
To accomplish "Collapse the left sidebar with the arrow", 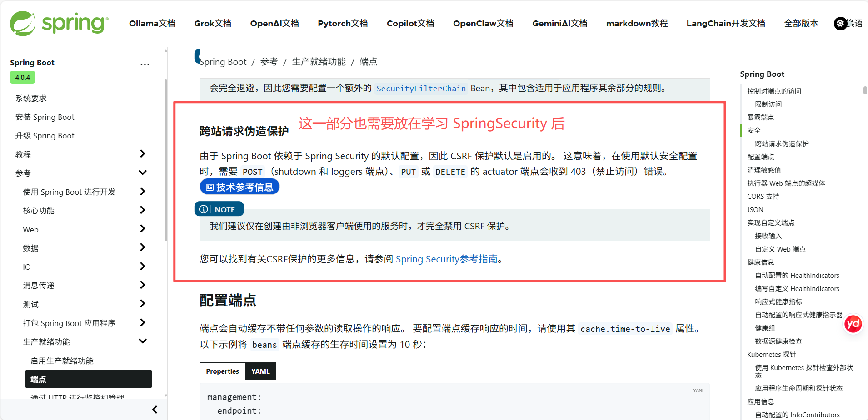I will tap(155, 410).
